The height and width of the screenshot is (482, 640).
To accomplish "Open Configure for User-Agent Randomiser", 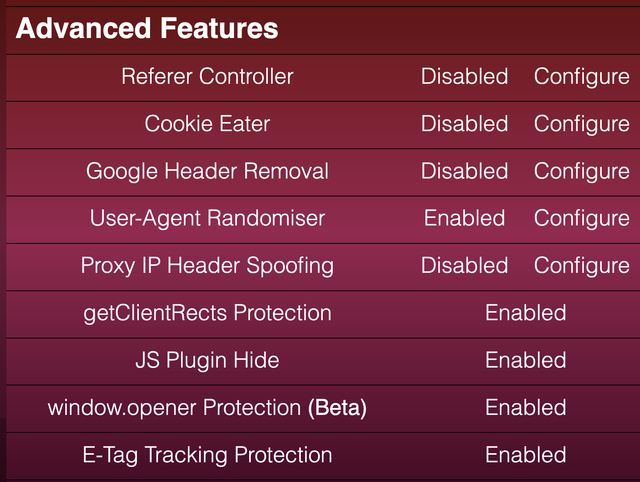I will (x=582, y=219).
